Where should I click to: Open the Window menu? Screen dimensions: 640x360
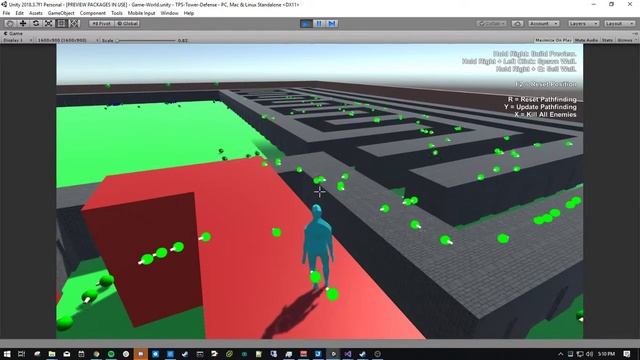point(169,13)
